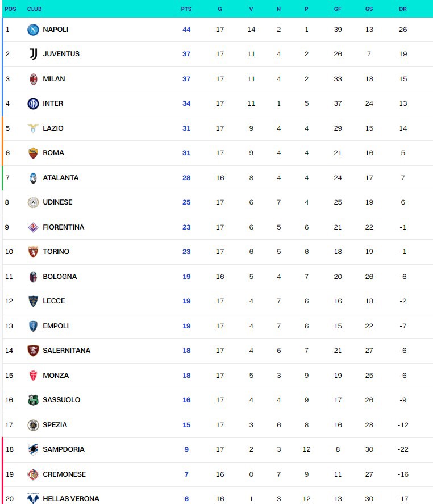
Task: Sort table by PTS column header
Action: 186,9
